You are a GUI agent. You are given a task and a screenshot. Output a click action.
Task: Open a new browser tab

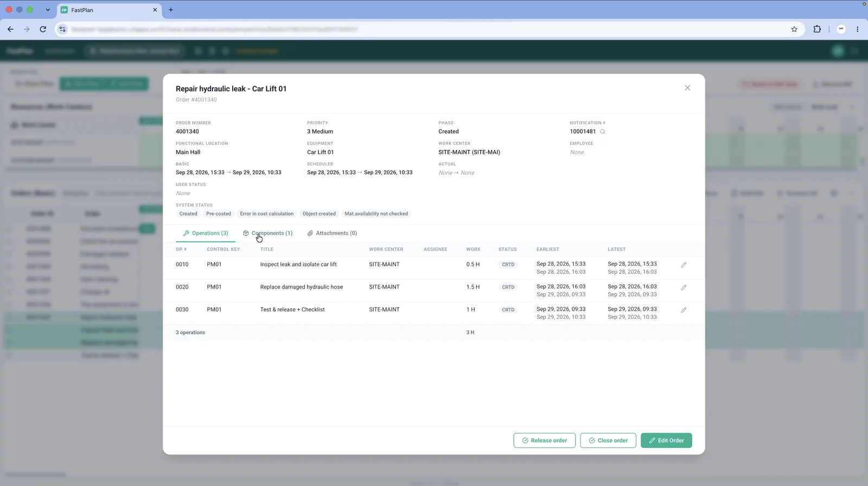(171, 10)
